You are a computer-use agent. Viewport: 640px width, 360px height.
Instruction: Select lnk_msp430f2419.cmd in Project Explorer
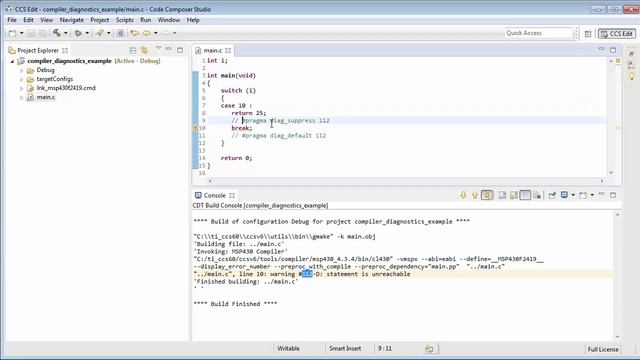click(x=66, y=88)
